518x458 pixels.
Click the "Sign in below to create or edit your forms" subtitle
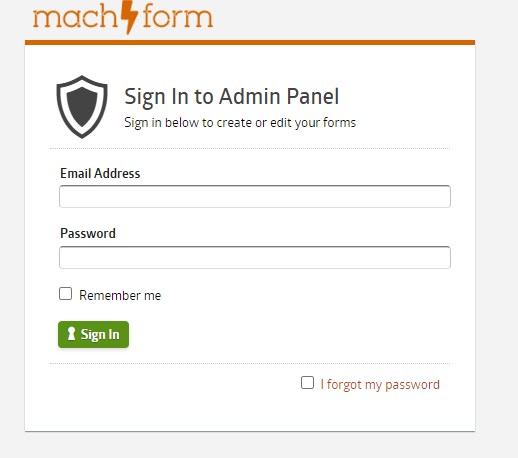[240, 123]
